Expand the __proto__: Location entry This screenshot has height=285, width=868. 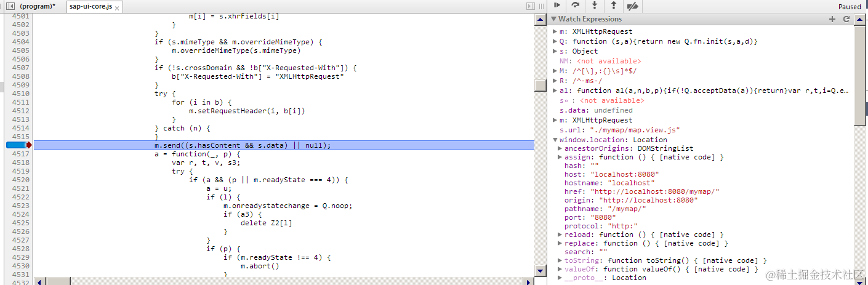tap(560, 278)
